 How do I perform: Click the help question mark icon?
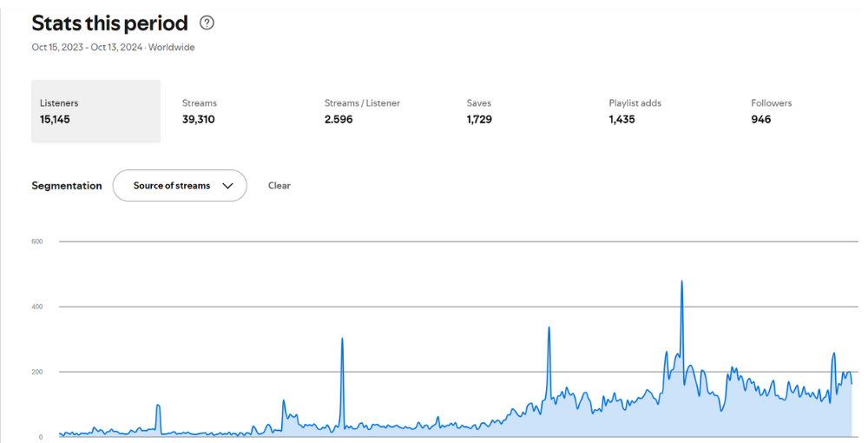(x=207, y=23)
